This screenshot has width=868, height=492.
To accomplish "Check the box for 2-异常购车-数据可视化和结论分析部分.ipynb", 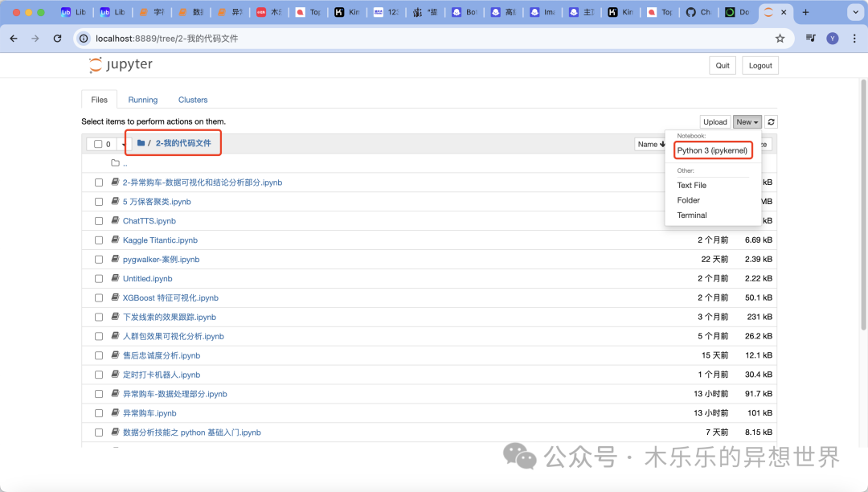I will point(99,182).
